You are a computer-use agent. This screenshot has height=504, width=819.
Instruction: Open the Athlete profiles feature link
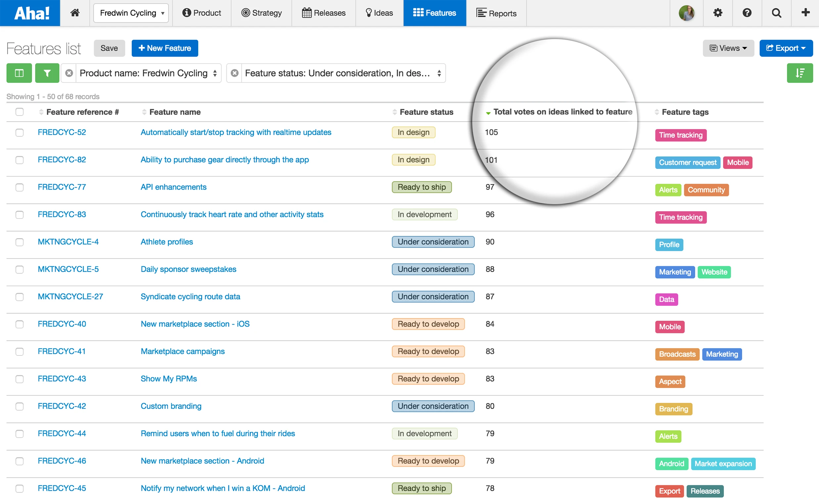(x=167, y=242)
